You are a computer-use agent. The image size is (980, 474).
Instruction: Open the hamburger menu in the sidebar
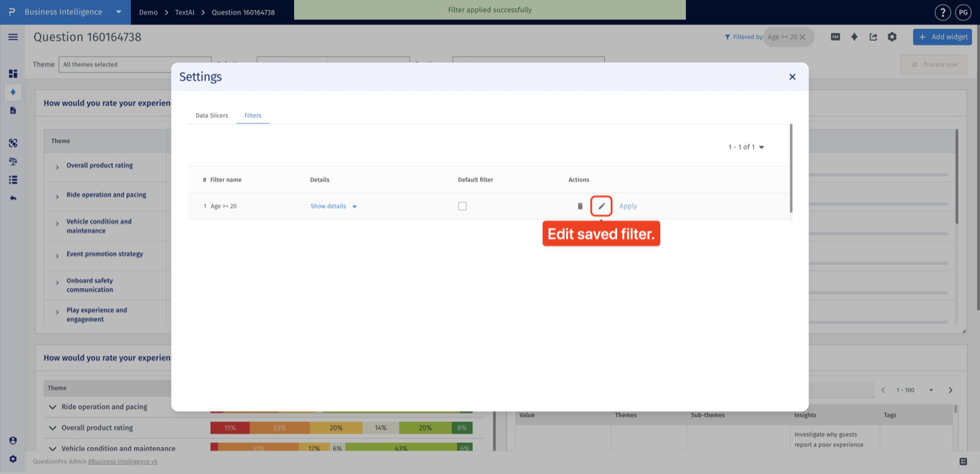tap(13, 37)
